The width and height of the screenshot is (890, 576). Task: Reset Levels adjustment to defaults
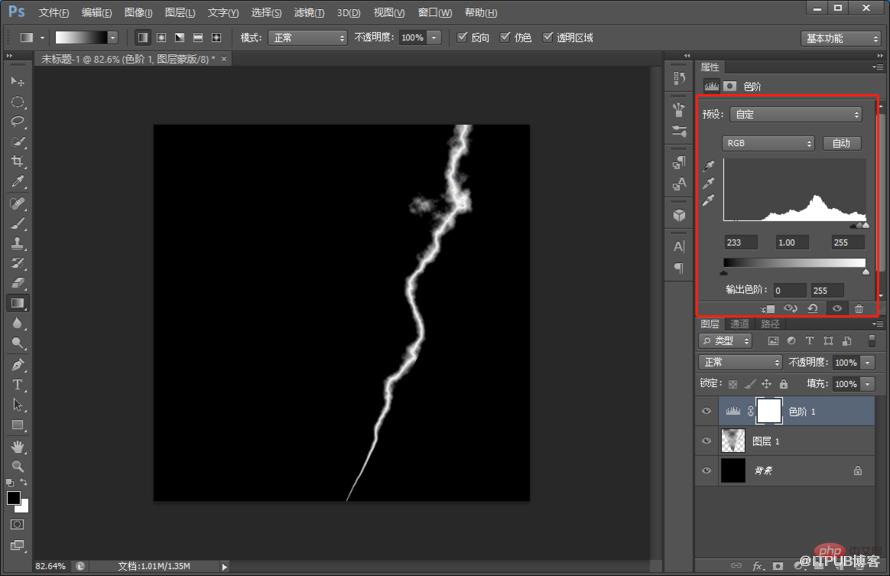coord(813,308)
